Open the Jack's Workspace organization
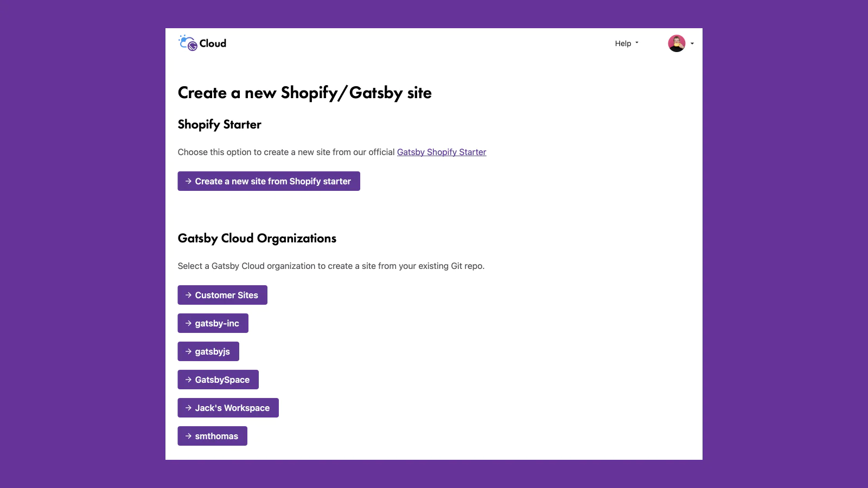The width and height of the screenshot is (868, 488). coord(232,408)
